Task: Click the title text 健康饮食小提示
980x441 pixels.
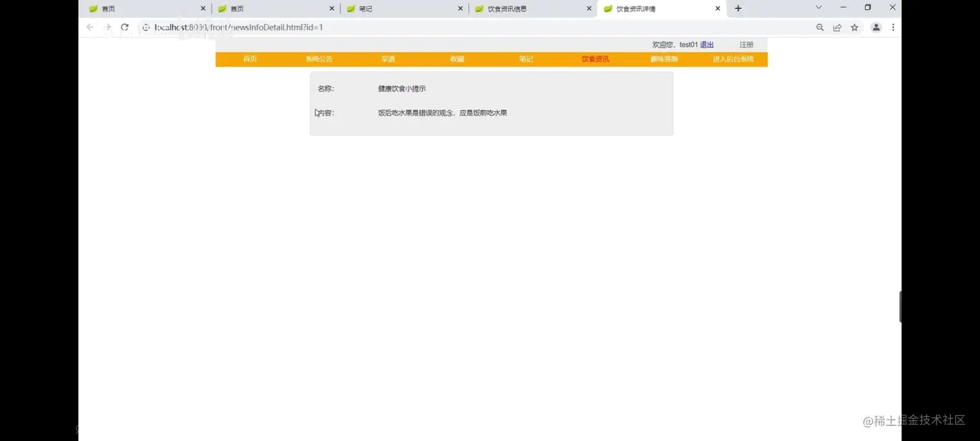Action: [x=402, y=89]
